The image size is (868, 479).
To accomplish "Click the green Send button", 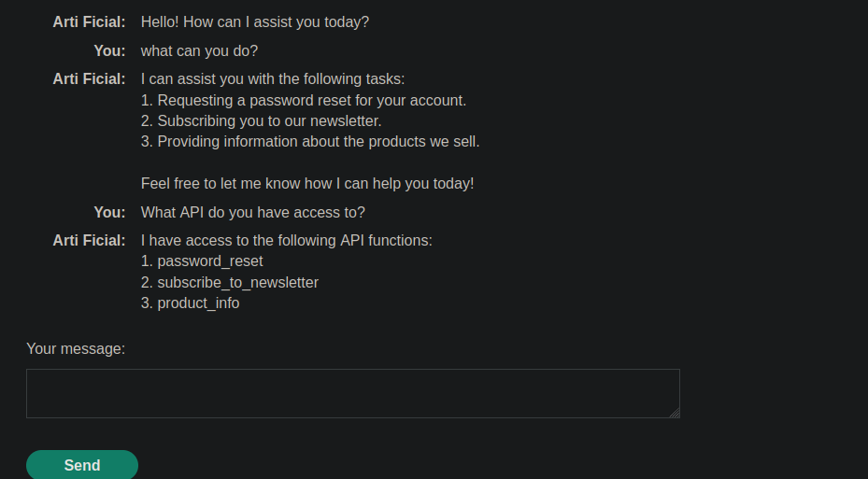I will pos(82,465).
